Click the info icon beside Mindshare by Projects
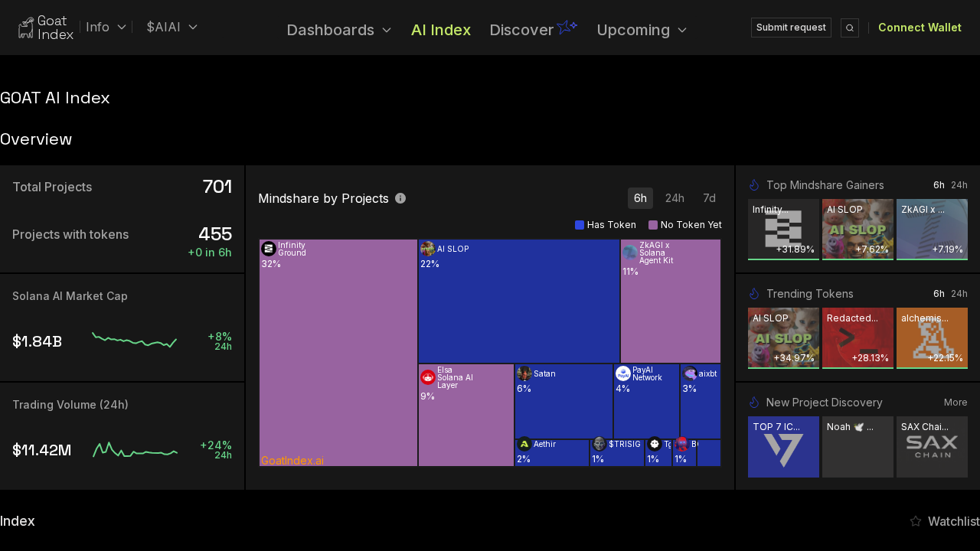Image resolution: width=980 pixels, height=551 pixels. [x=400, y=198]
